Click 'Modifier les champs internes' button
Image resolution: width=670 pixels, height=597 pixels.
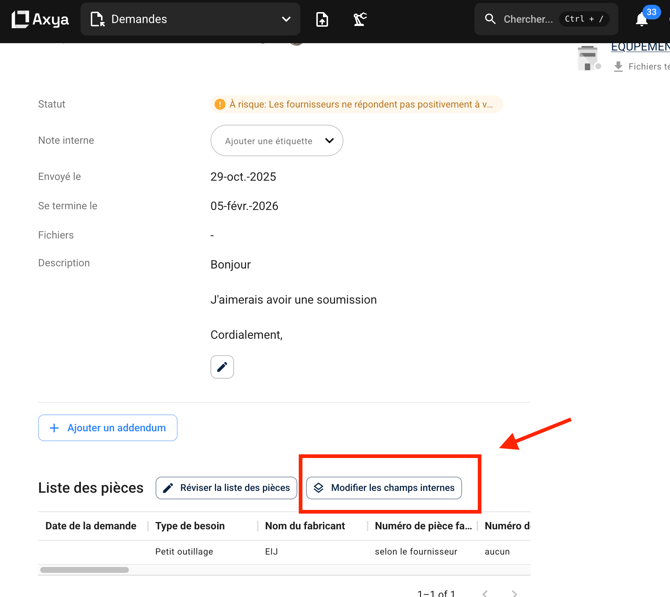coord(384,488)
